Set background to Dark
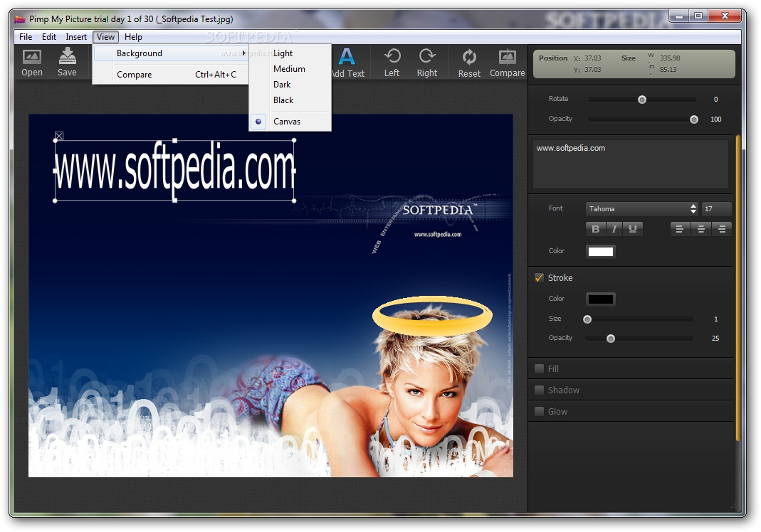761x532 pixels. pyautogui.click(x=290, y=85)
